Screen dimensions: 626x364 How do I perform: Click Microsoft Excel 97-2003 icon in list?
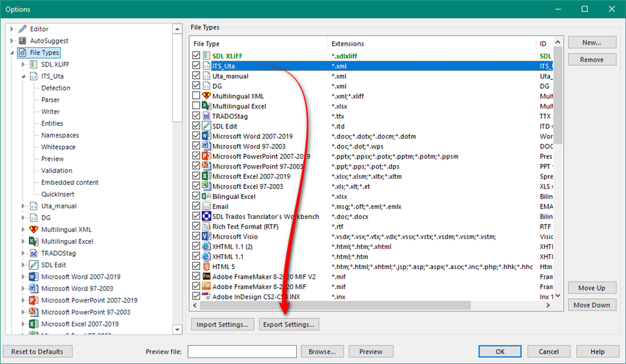coord(207,186)
